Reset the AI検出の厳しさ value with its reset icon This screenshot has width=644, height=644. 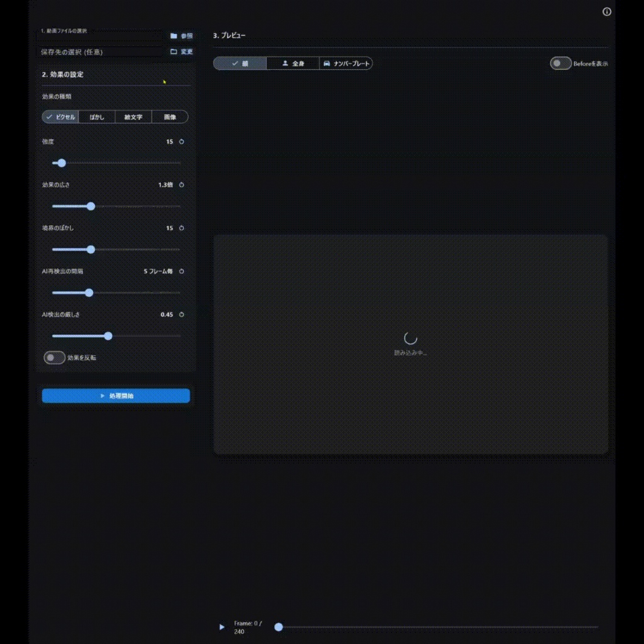click(x=182, y=314)
